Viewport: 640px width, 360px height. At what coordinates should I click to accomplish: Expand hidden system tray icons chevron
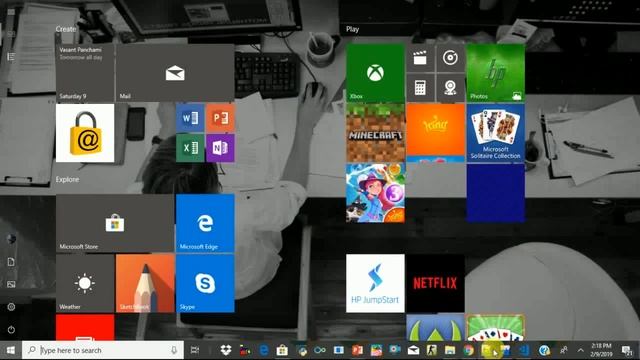pyautogui.click(x=580, y=350)
